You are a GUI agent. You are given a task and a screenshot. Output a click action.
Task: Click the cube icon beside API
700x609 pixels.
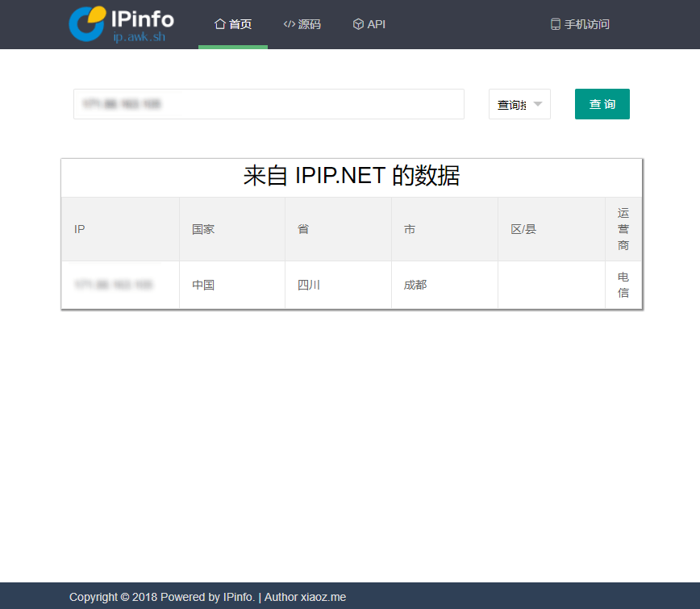(358, 24)
